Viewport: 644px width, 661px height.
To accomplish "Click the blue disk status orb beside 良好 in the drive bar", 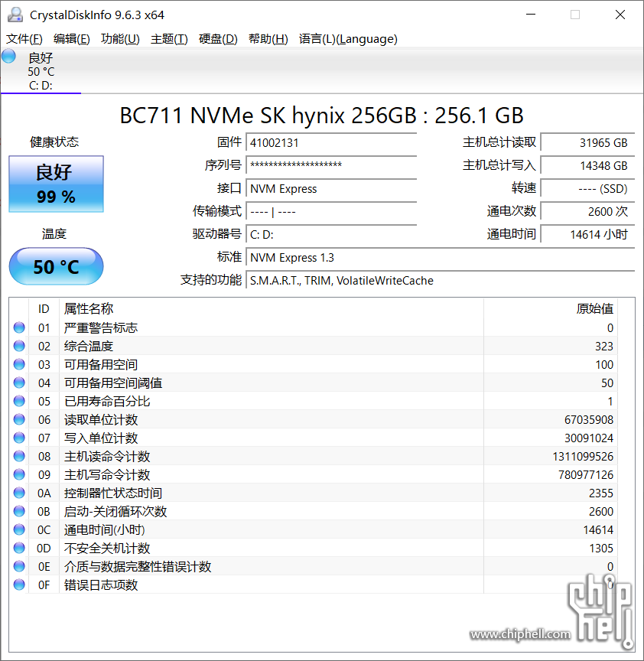I will (8, 56).
